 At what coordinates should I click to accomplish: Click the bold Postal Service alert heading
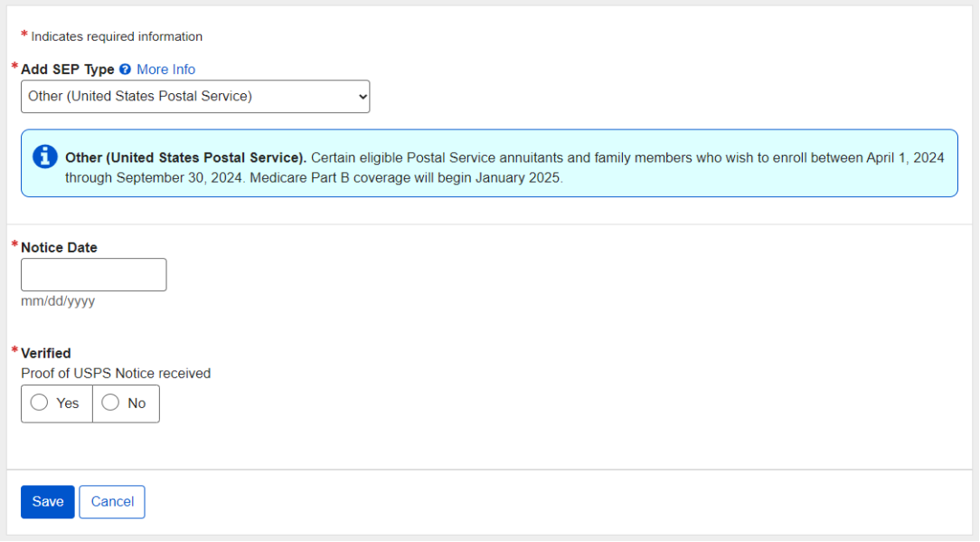[x=185, y=157]
